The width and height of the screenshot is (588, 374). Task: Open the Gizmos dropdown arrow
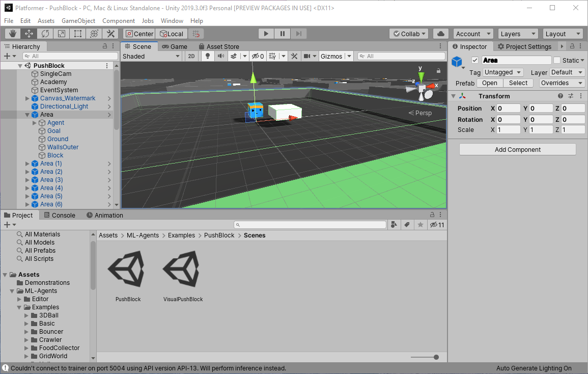tap(349, 57)
